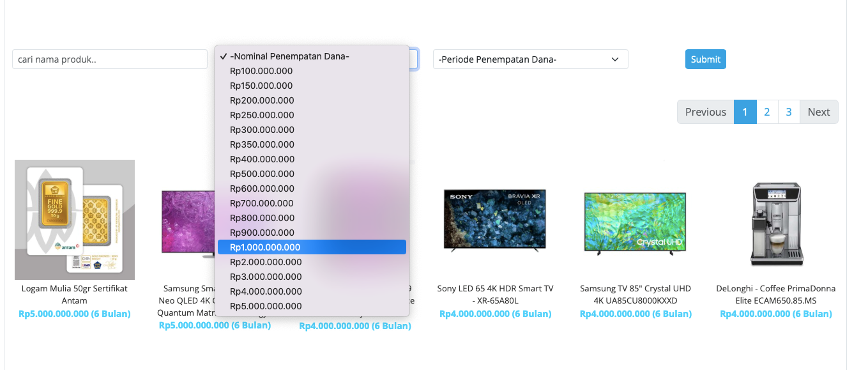Choose Rp2.000.000.000 from the list

(312, 262)
